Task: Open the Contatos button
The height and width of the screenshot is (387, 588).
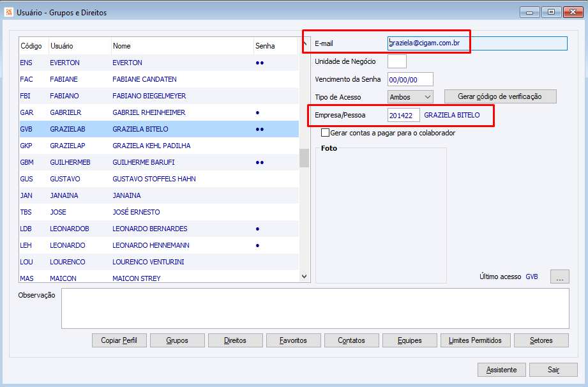Action: click(351, 340)
